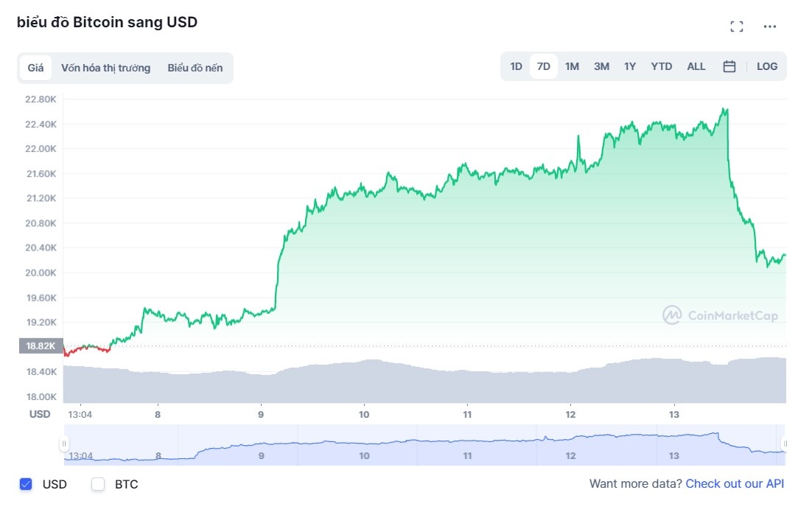Open the three-dot options menu
The height and width of the screenshot is (515, 812).
click(770, 26)
